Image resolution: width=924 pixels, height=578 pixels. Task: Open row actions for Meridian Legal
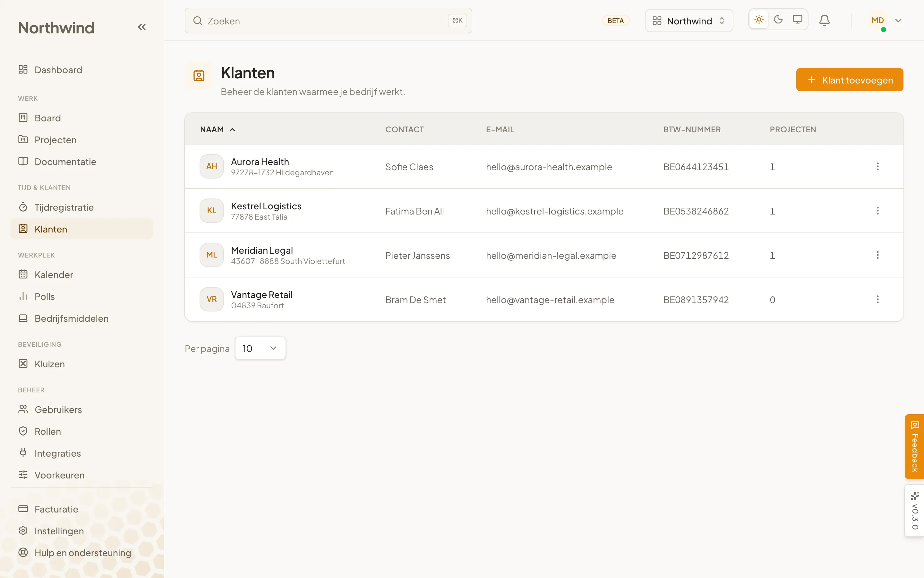click(x=877, y=255)
